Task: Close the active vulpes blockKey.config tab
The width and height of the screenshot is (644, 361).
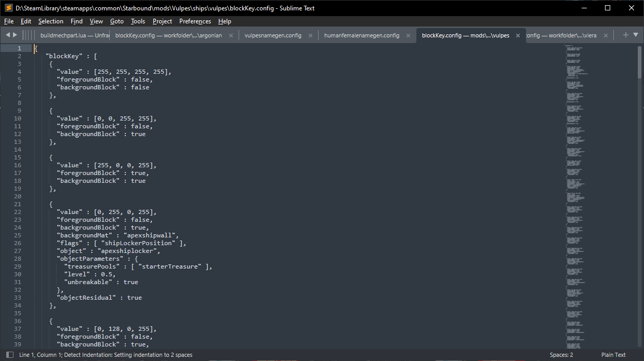Action: [x=519, y=36]
